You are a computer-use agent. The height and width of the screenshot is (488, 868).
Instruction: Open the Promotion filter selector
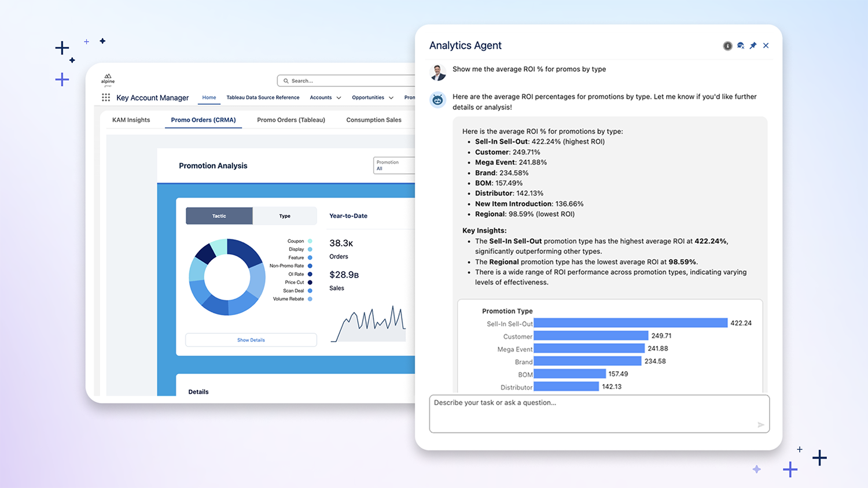coord(394,165)
